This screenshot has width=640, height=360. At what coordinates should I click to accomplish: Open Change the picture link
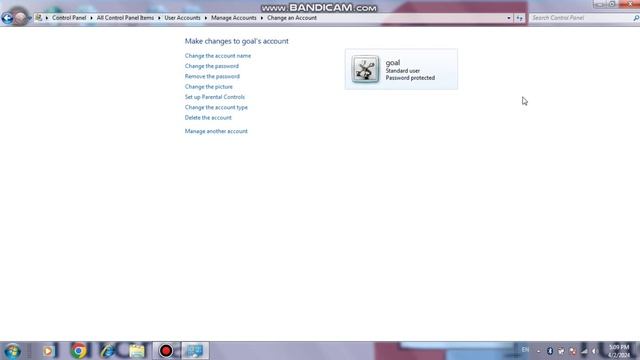209,87
